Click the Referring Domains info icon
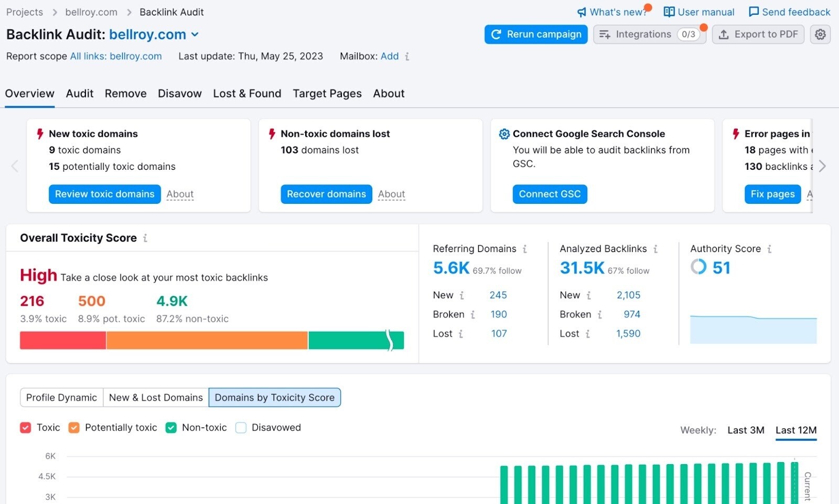Image resolution: width=839 pixels, height=504 pixels. 524,249
